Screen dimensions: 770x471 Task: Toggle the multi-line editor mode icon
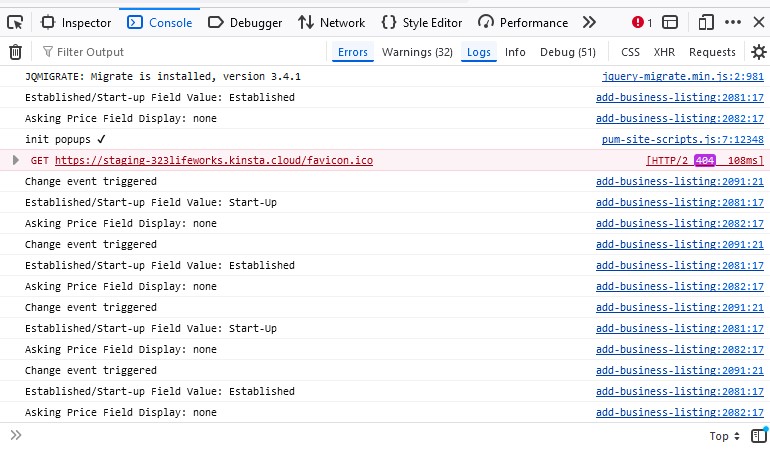(759, 436)
